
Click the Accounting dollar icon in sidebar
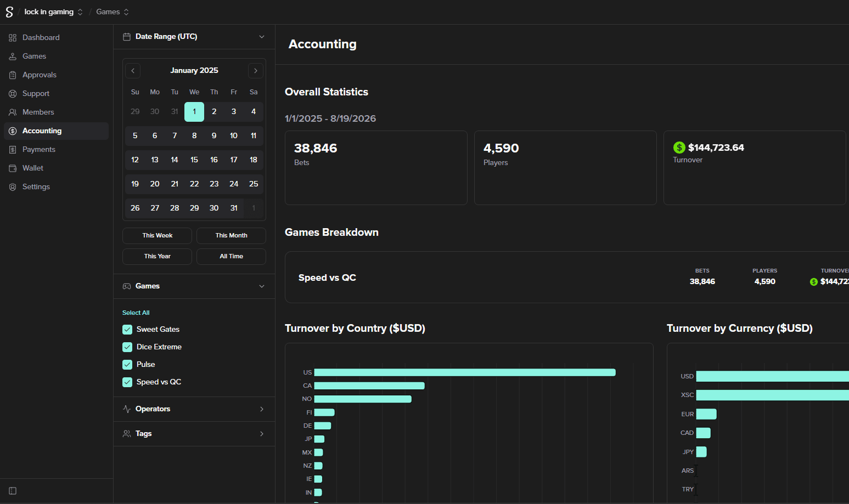click(13, 131)
